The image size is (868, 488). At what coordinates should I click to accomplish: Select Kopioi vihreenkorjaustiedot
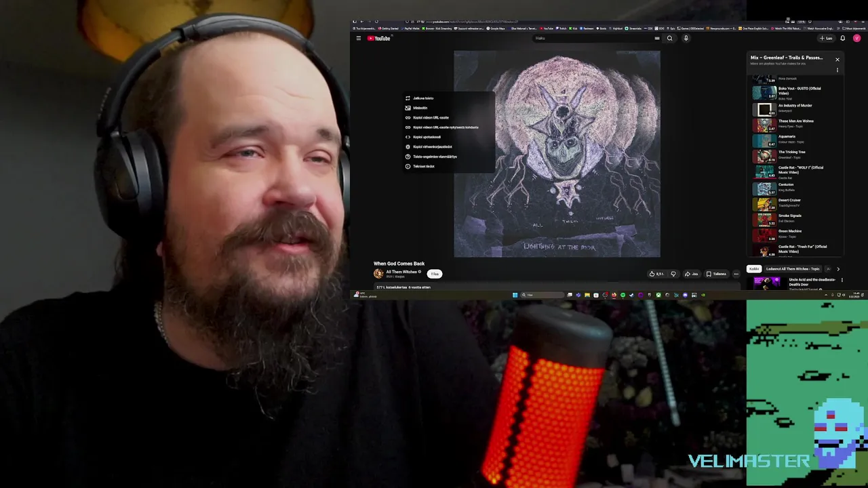coord(448,146)
